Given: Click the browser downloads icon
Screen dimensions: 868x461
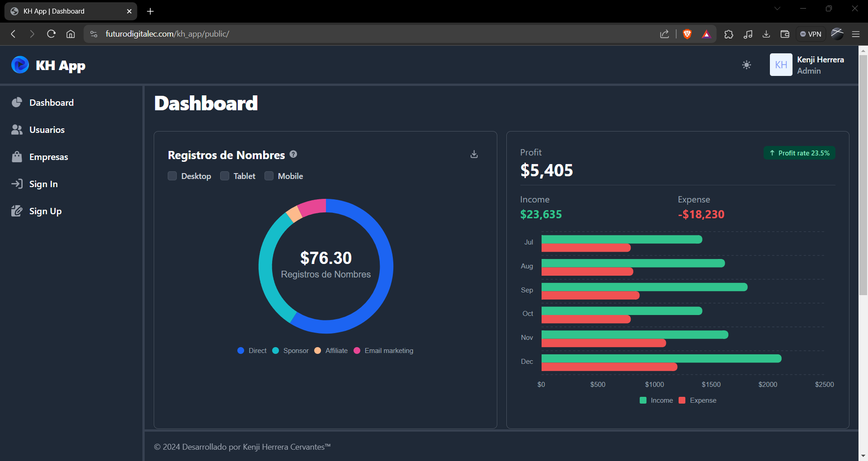Looking at the screenshot, I should point(766,34).
